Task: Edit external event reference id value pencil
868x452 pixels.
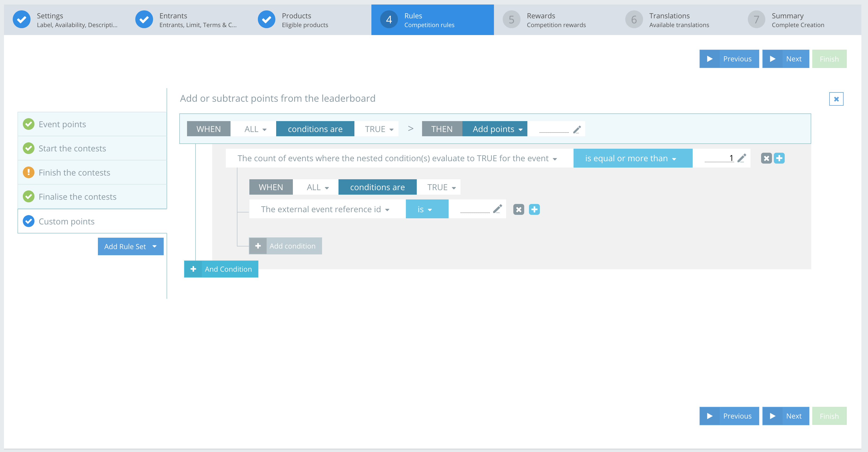Action: [x=497, y=209]
